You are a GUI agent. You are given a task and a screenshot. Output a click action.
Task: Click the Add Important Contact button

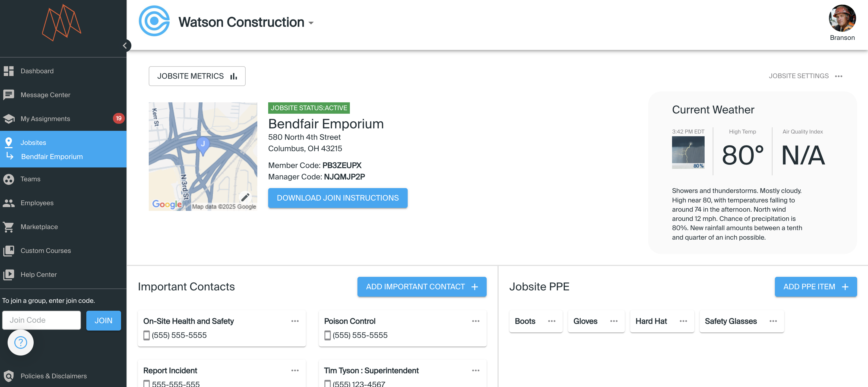coord(422,287)
